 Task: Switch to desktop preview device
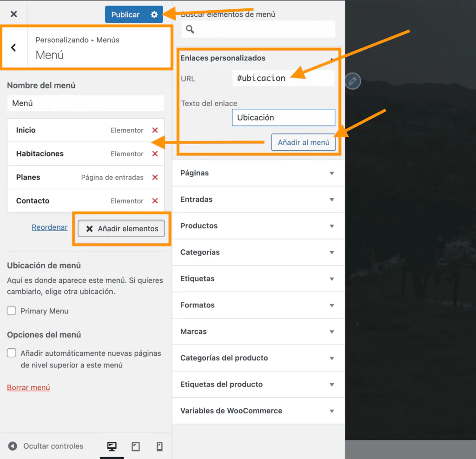pyautogui.click(x=112, y=446)
